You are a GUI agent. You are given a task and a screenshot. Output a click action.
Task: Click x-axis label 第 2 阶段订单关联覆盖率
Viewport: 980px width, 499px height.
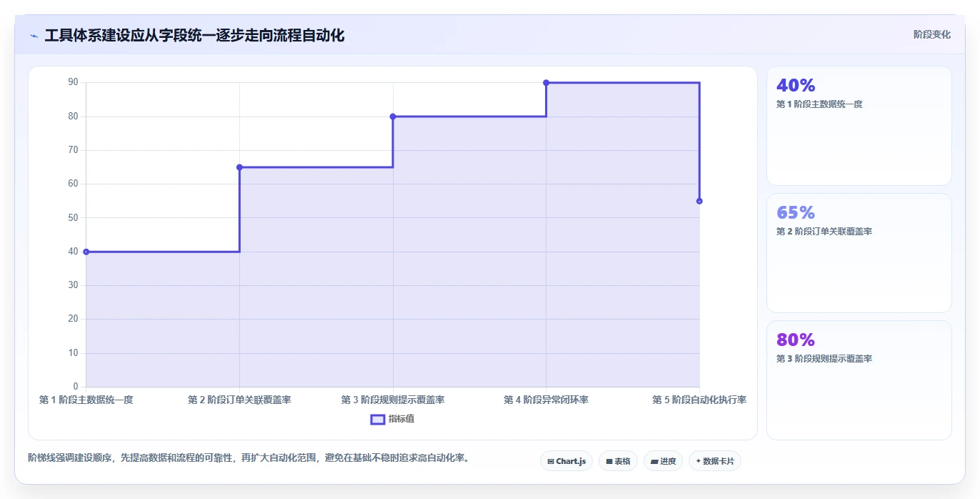[239, 400]
